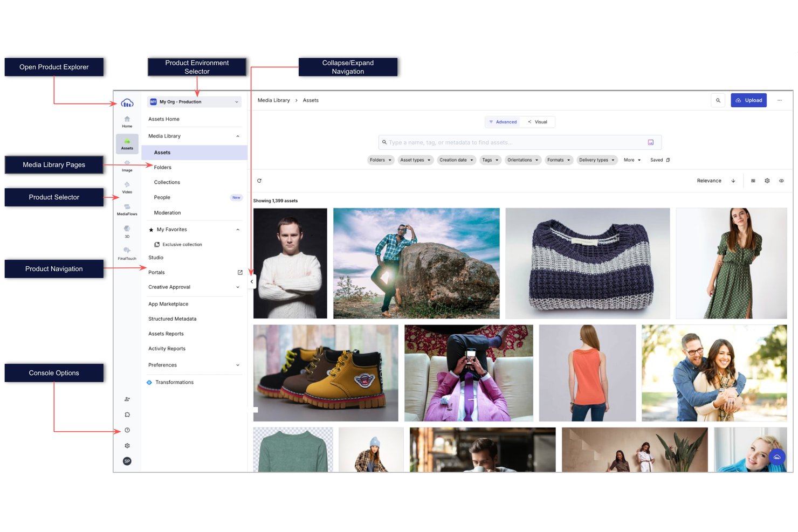Click the invite users icon
Image resolution: width=798 pixels, height=532 pixels.
(127, 399)
